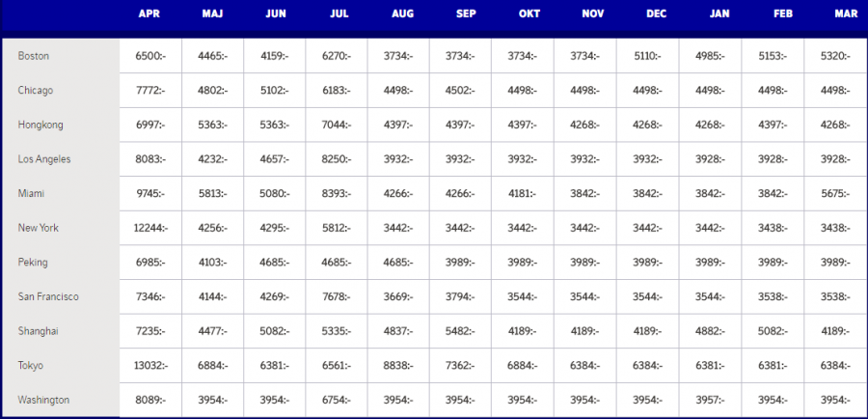Select the JUL column header
Image resolution: width=868 pixels, height=419 pixels.
(x=339, y=14)
